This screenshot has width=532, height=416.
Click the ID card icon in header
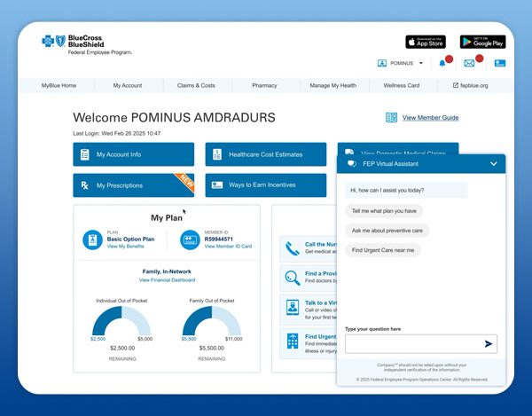click(x=500, y=63)
